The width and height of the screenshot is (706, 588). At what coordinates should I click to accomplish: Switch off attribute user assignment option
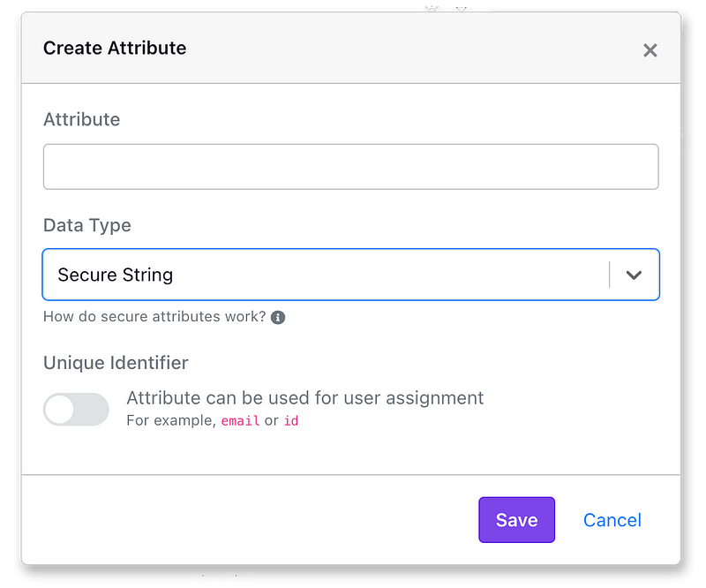(x=76, y=410)
